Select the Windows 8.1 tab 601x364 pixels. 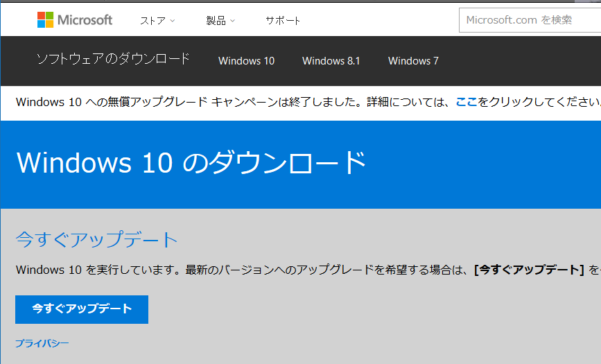[x=331, y=61]
